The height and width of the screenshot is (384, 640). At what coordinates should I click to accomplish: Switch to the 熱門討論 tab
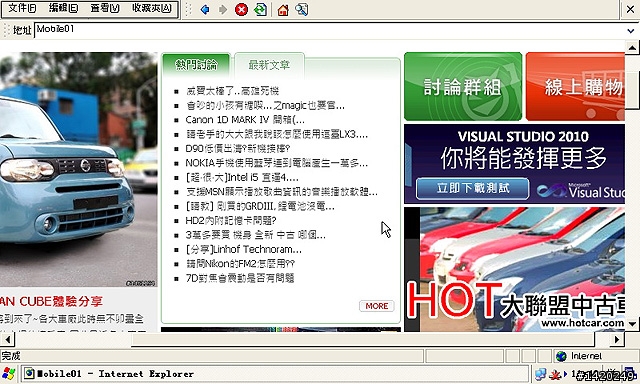tap(196, 64)
